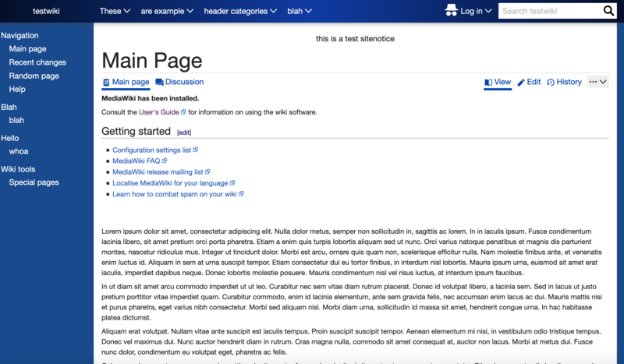Expand the "are example" header dropdown
This screenshot has height=364, width=624.
click(x=167, y=11)
